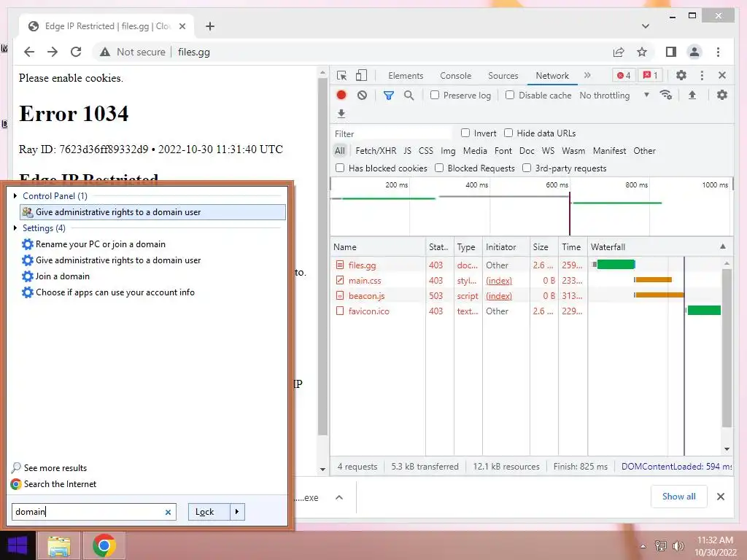Open Chrome three-dot menu
This screenshot has width=747, height=560.
pyautogui.click(x=718, y=52)
